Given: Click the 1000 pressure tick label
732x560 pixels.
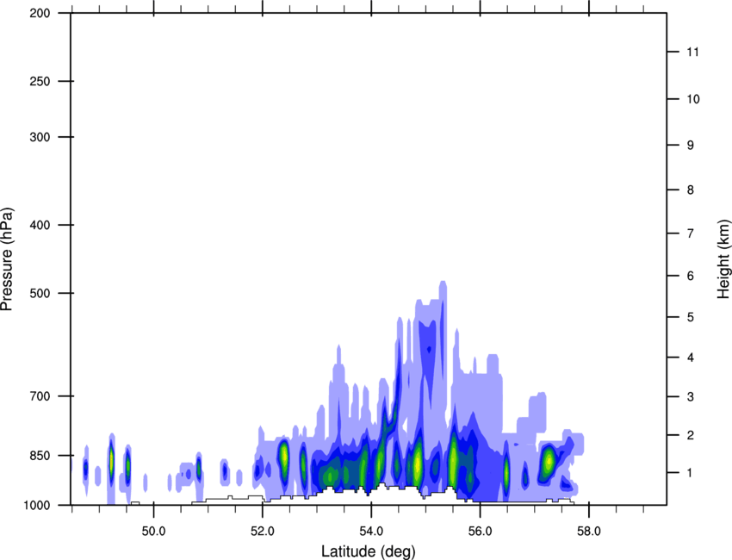Looking at the screenshot, I should (36, 505).
